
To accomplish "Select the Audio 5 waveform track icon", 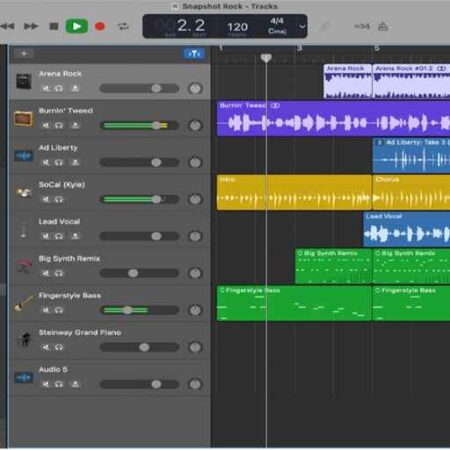I will click(x=24, y=378).
